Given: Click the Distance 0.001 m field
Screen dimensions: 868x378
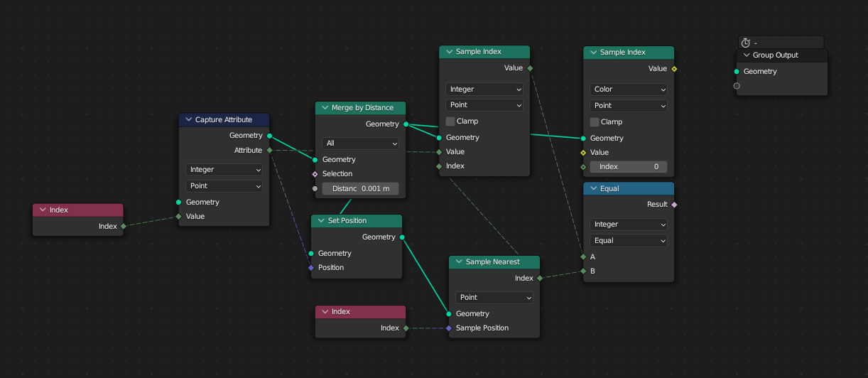Looking at the screenshot, I should (x=360, y=189).
